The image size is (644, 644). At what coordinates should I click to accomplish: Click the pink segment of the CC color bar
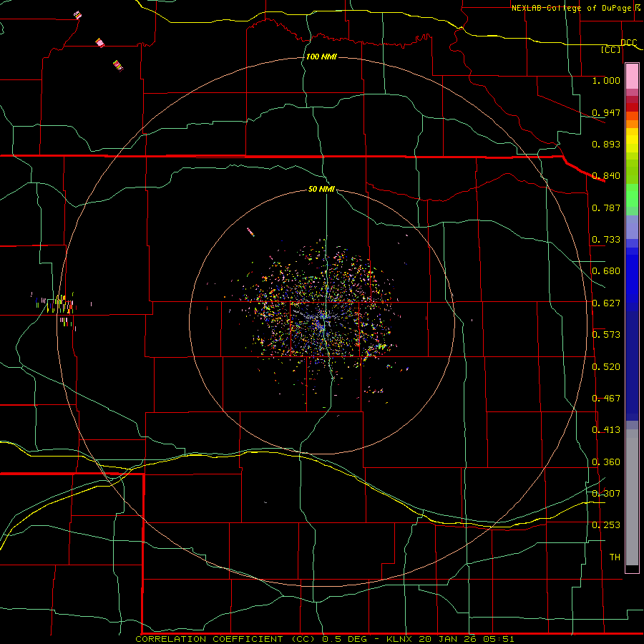click(x=632, y=77)
